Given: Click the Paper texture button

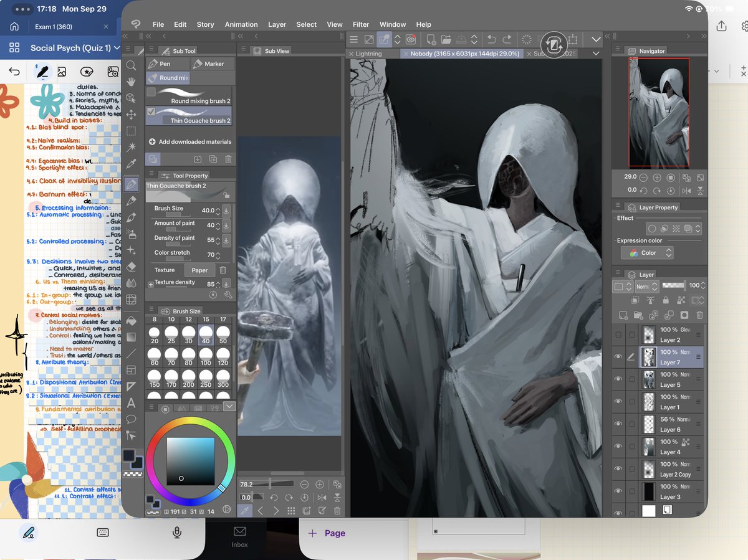Looking at the screenshot, I should (199, 270).
